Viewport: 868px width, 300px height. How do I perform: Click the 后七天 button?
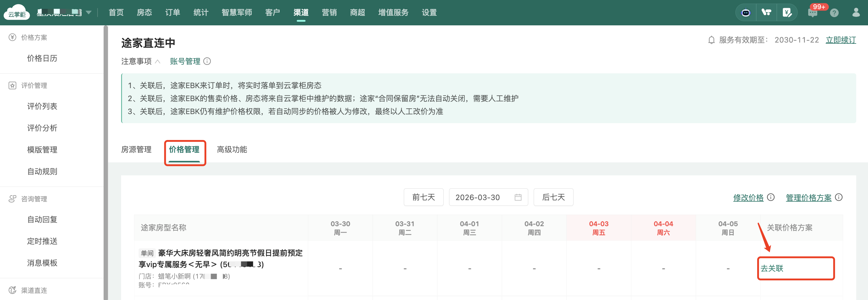[x=553, y=197]
